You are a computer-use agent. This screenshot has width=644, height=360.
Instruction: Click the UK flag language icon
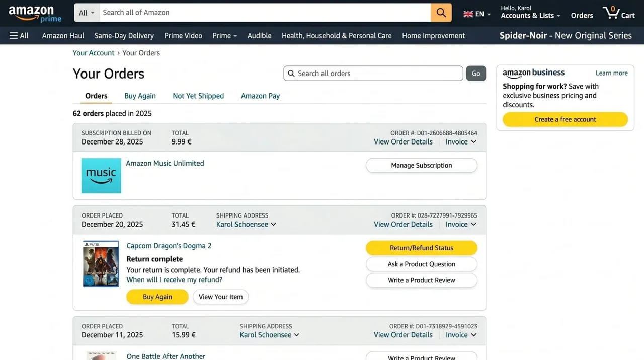[x=468, y=14]
